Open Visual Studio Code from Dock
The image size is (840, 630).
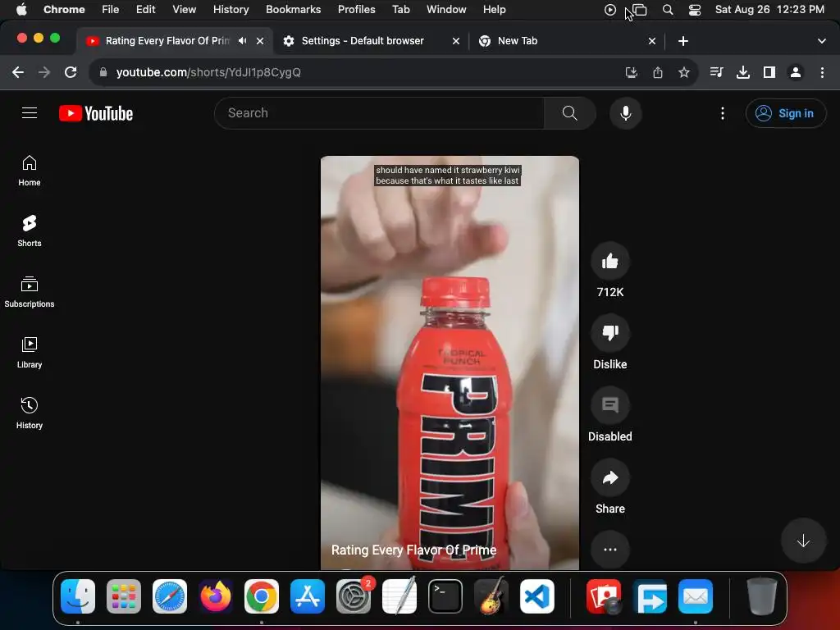(537, 596)
